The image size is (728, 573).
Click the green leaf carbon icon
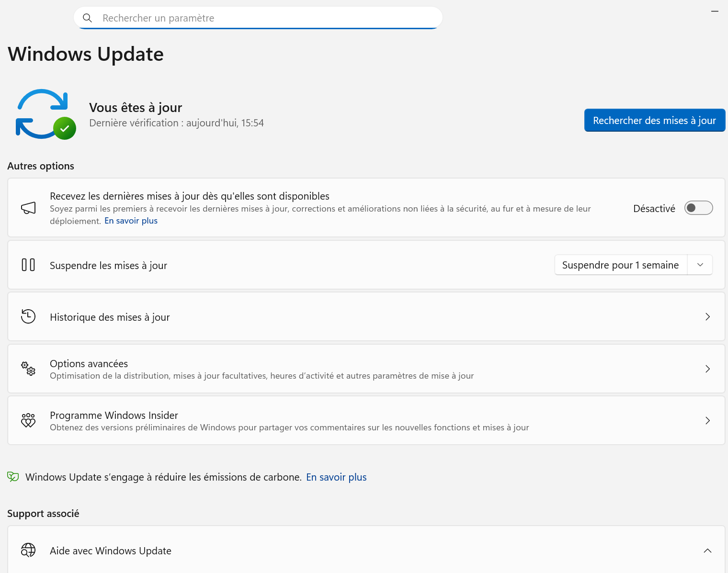tap(13, 477)
